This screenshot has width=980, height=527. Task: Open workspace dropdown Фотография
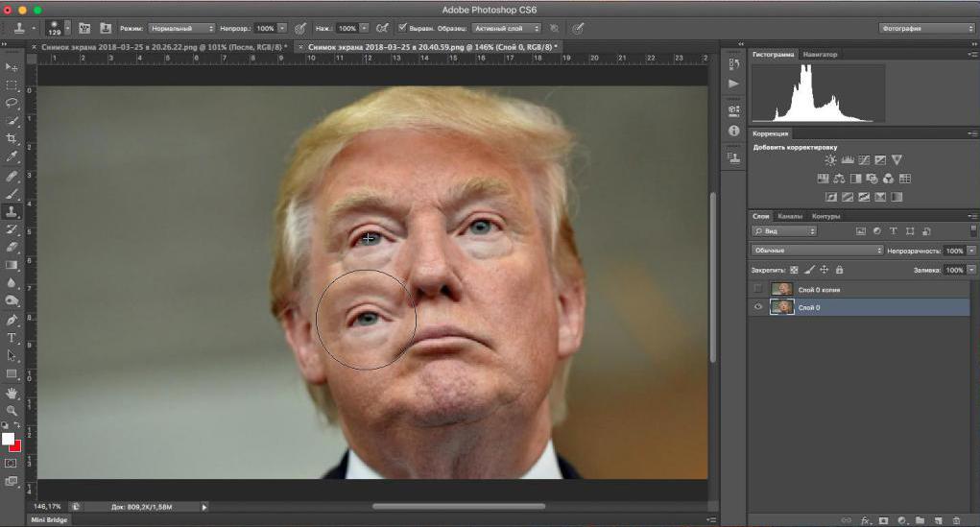tap(926, 28)
